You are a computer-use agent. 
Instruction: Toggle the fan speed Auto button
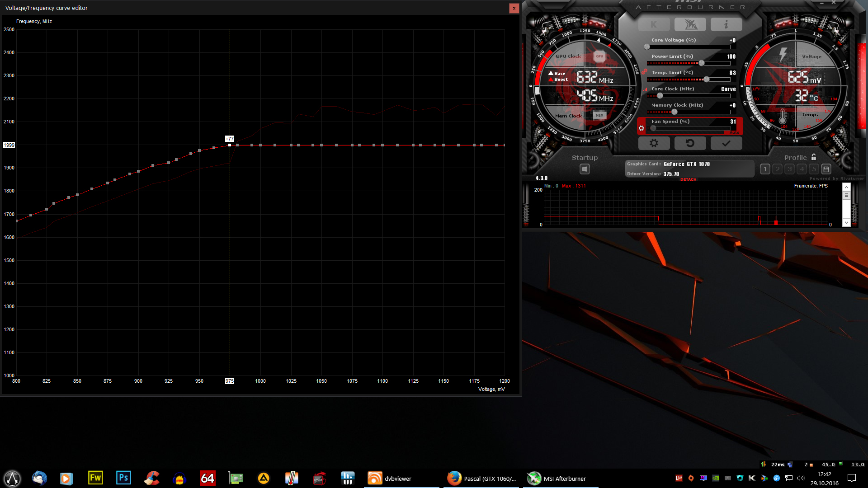pos(735,132)
